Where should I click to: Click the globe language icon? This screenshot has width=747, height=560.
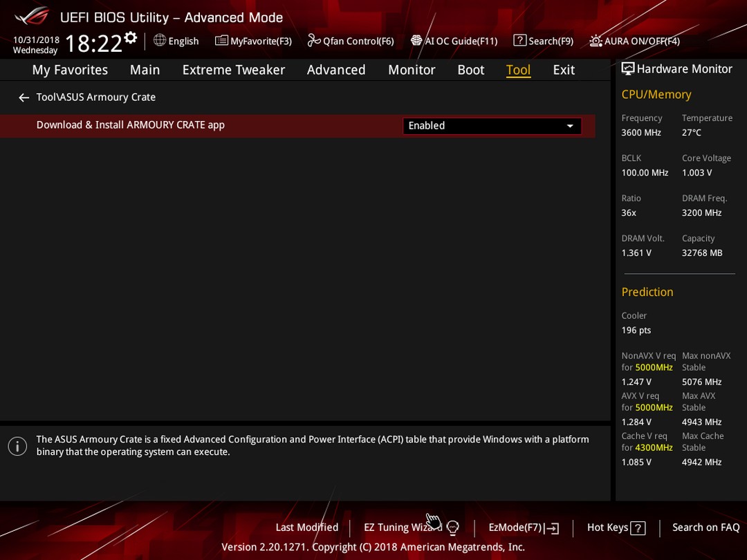point(160,41)
